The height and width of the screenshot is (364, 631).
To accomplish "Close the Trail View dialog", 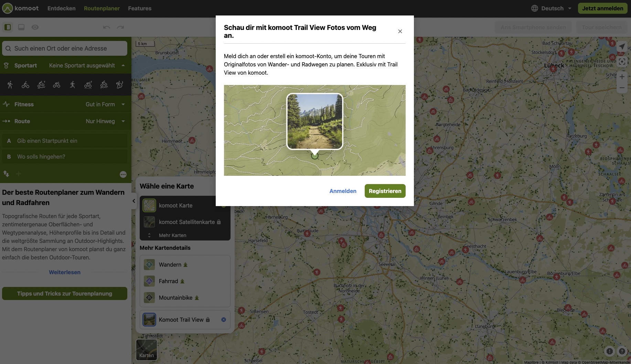I will 400,31.
